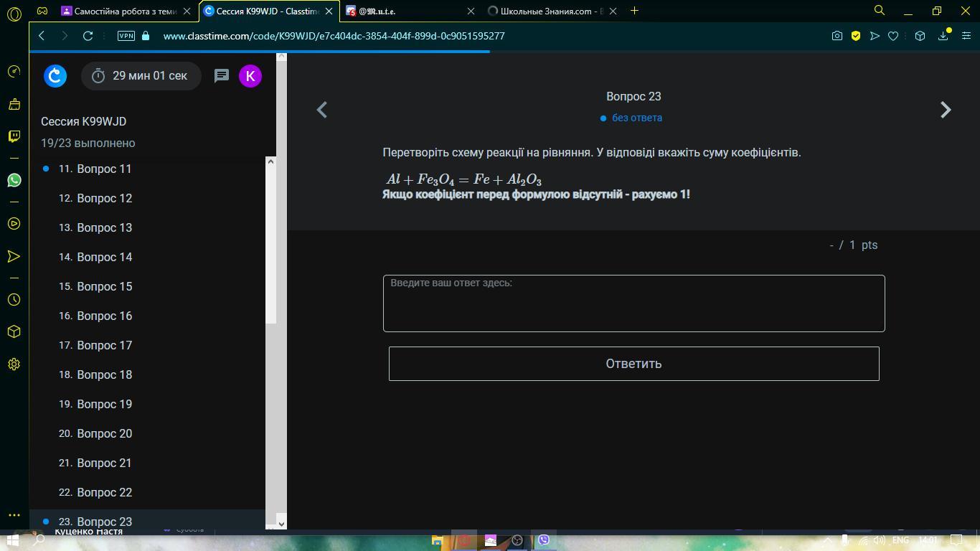Show hidden tray icons chevron
The image size is (980, 551).
(827, 540)
